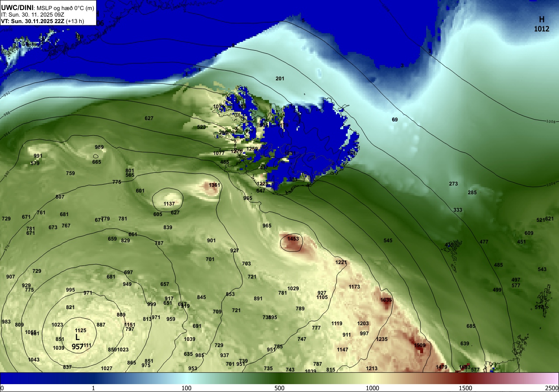This screenshot has width=559, height=392.
Task: Click the 1000 label on the color scale
Action: 373,388
